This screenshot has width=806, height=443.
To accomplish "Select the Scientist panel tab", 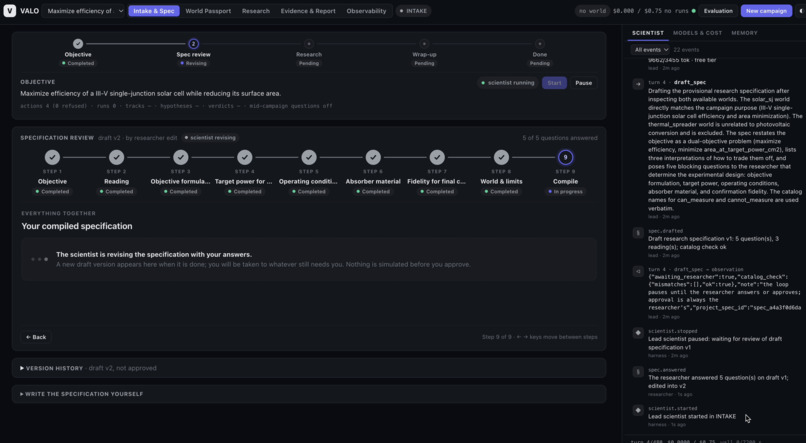I will point(648,33).
